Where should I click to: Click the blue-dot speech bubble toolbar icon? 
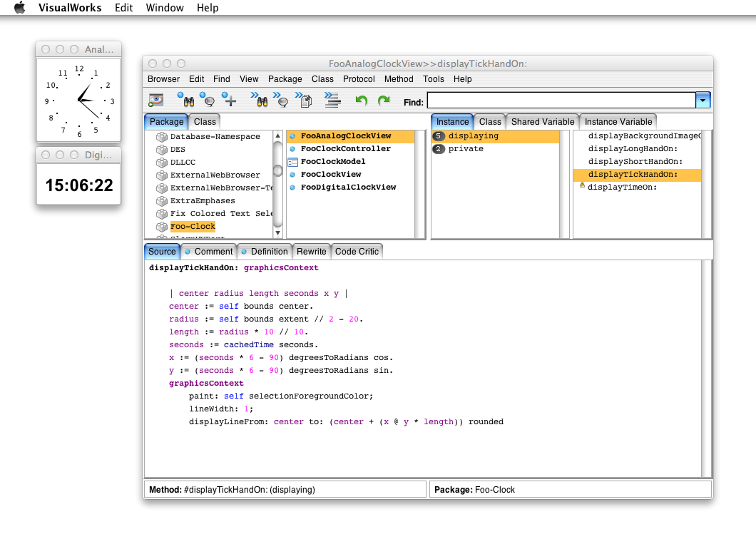click(x=208, y=99)
